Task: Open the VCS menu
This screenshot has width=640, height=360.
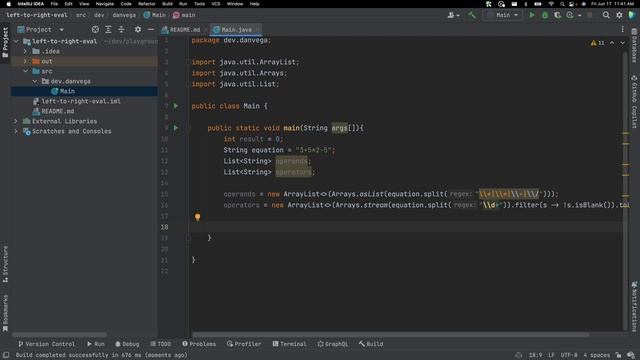Action: coord(216,4)
